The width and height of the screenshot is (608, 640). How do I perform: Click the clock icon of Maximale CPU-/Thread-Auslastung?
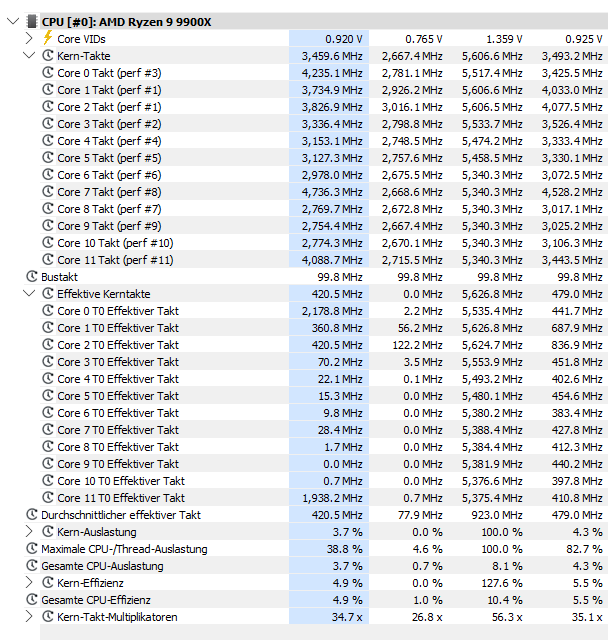coord(32,549)
